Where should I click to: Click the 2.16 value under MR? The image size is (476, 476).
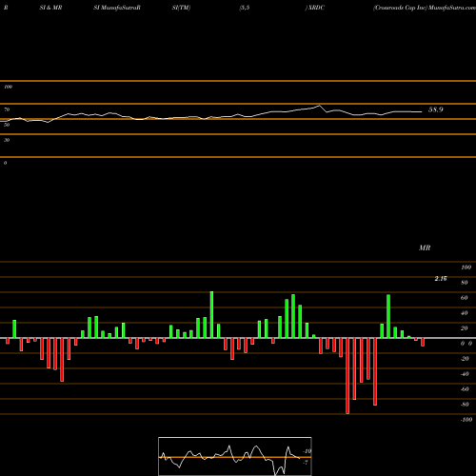[x=441, y=279]
